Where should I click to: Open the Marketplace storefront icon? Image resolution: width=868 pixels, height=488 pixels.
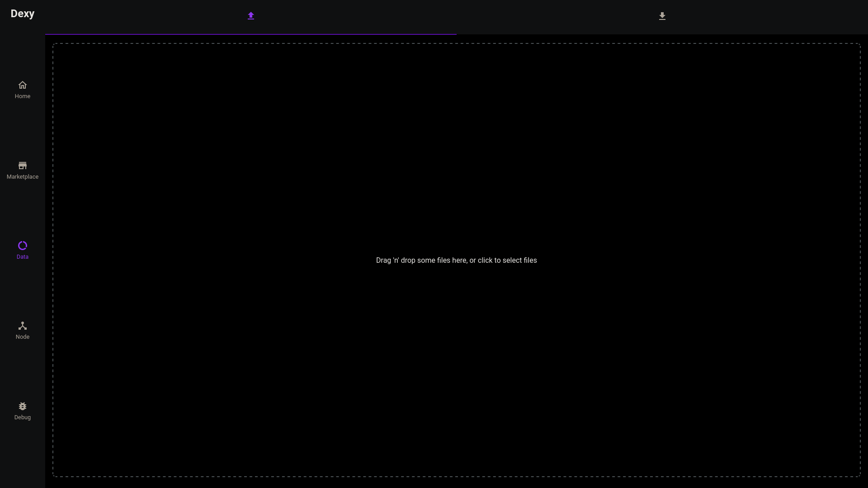click(x=22, y=166)
